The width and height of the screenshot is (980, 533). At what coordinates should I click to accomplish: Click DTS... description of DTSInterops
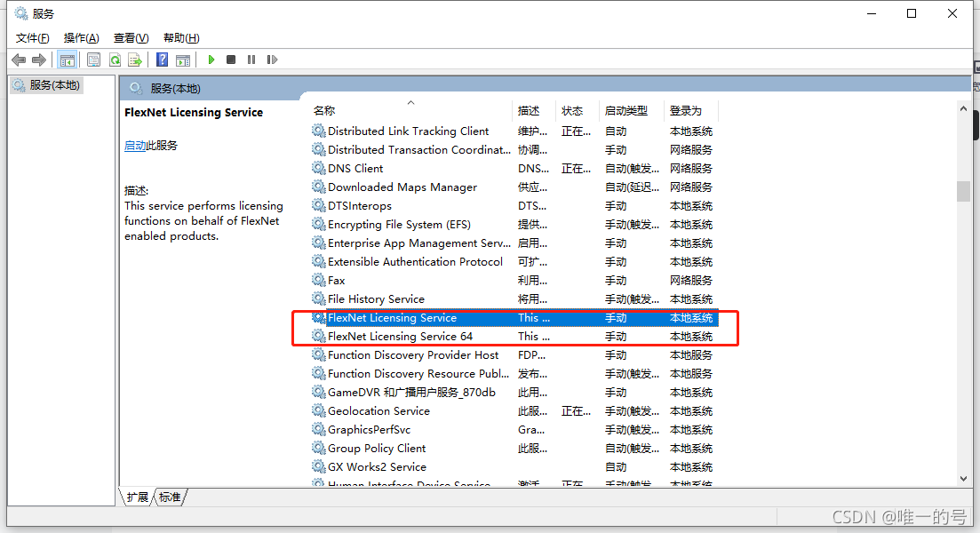[x=532, y=205]
